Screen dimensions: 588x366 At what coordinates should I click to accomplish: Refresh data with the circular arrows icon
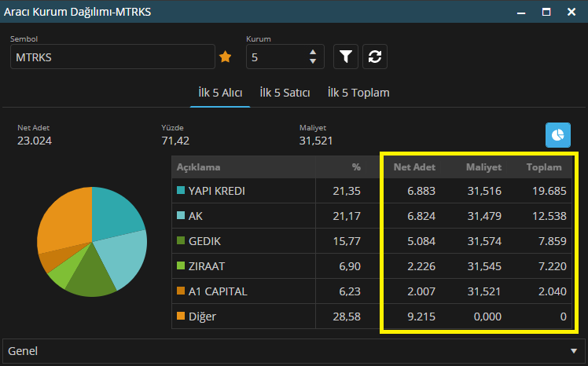point(375,57)
